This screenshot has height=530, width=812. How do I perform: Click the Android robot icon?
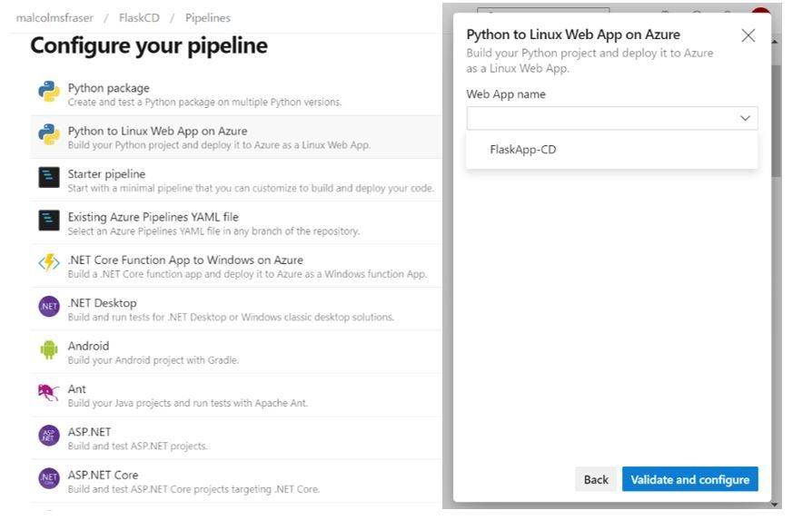pyautogui.click(x=49, y=349)
